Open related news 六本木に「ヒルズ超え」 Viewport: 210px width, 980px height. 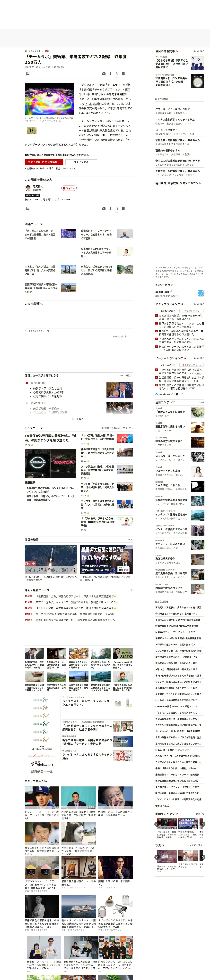pyautogui.click(x=40, y=270)
